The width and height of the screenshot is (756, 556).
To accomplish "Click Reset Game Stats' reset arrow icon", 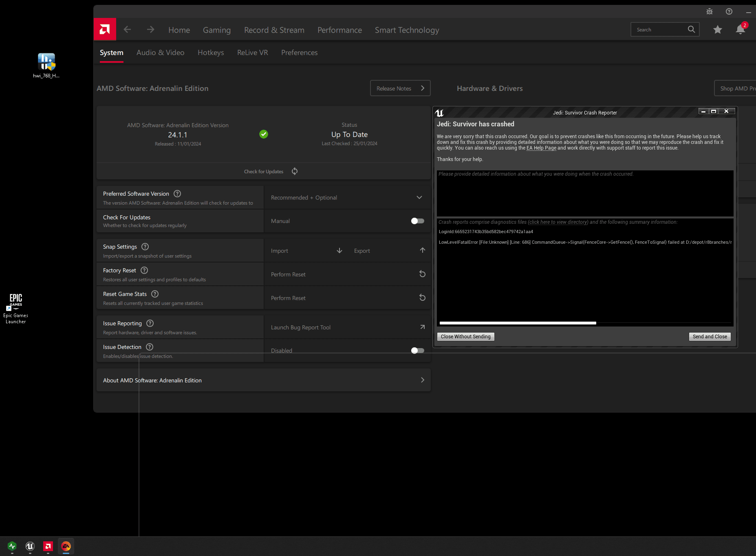I will (423, 298).
